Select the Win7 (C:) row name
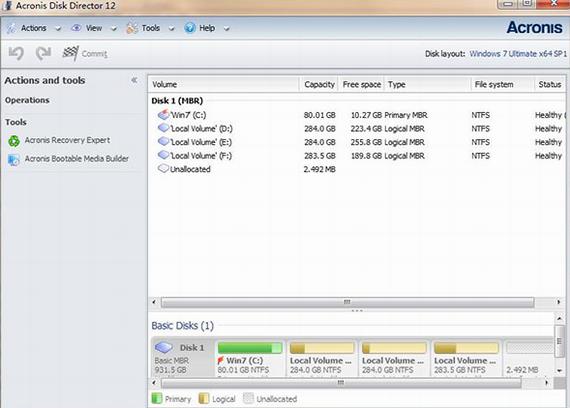This screenshot has height=408, width=570. 189,115
